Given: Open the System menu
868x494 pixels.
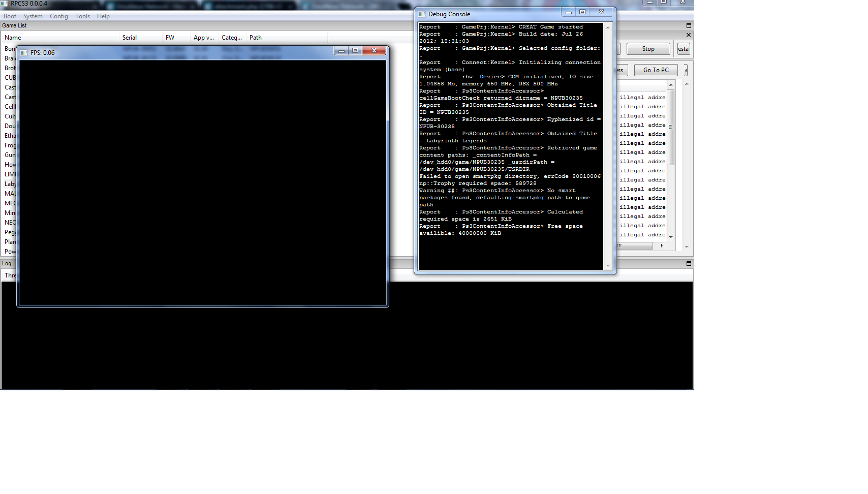Looking at the screenshot, I should tap(33, 16).
